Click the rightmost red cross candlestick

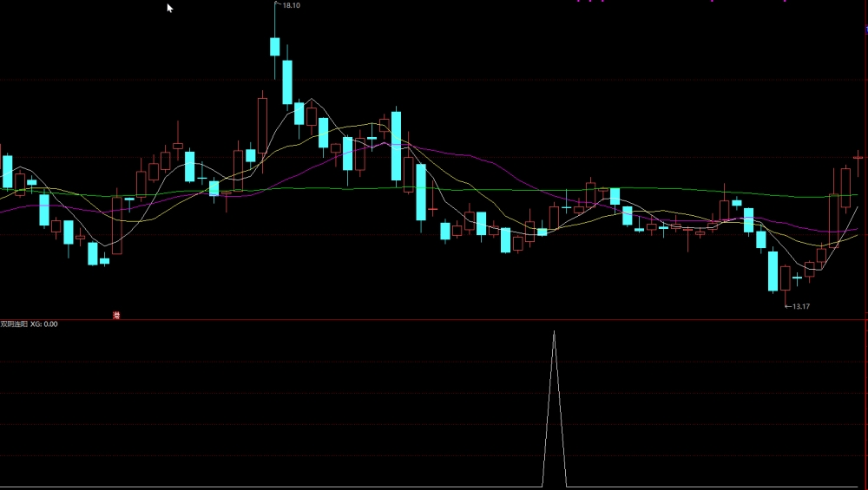tap(858, 158)
